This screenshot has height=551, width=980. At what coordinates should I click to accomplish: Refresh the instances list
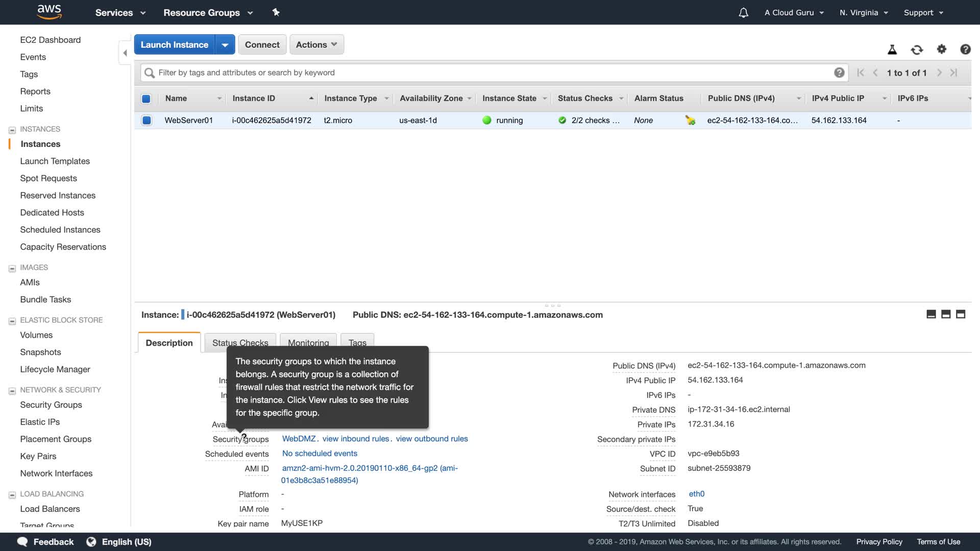[917, 49]
